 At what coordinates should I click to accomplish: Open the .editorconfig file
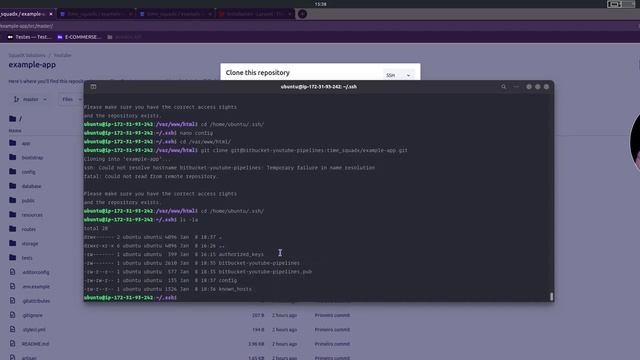[36, 272]
